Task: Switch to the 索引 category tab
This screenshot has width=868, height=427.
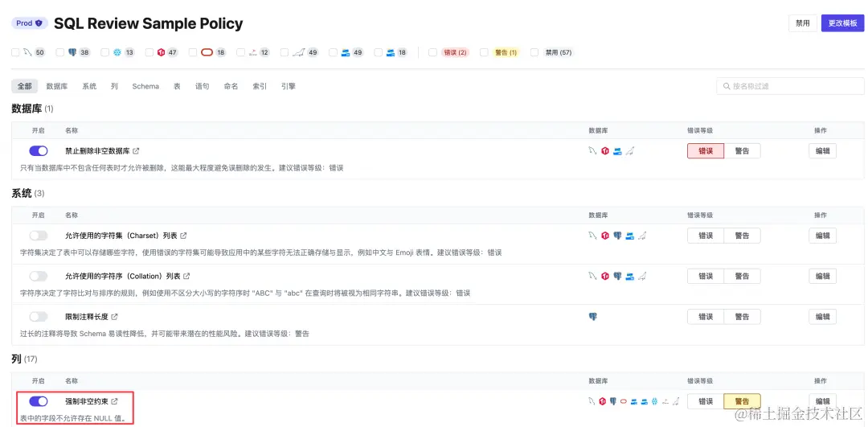Action: [260, 86]
